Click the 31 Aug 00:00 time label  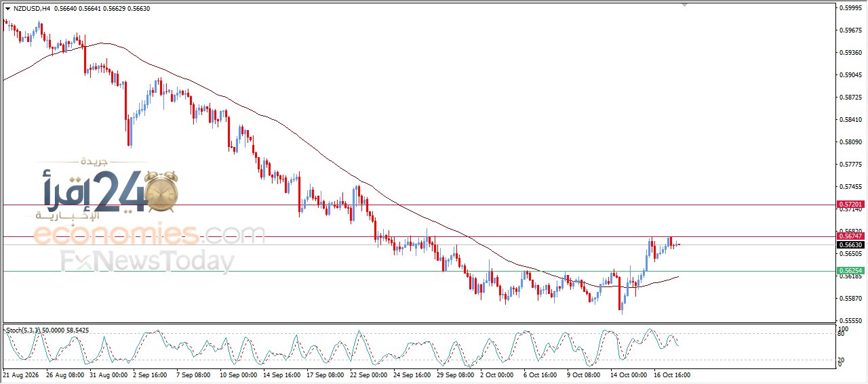[108, 375]
